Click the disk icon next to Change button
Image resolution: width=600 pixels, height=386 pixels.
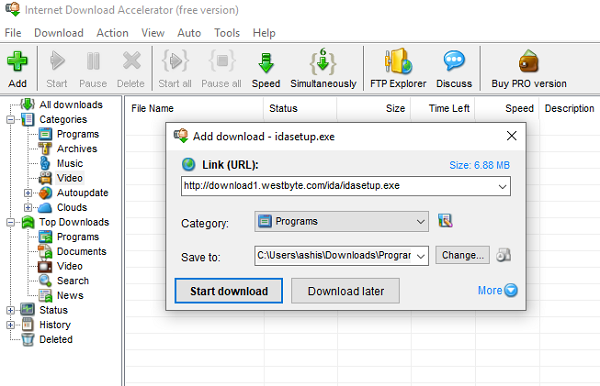click(x=504, y=255)
